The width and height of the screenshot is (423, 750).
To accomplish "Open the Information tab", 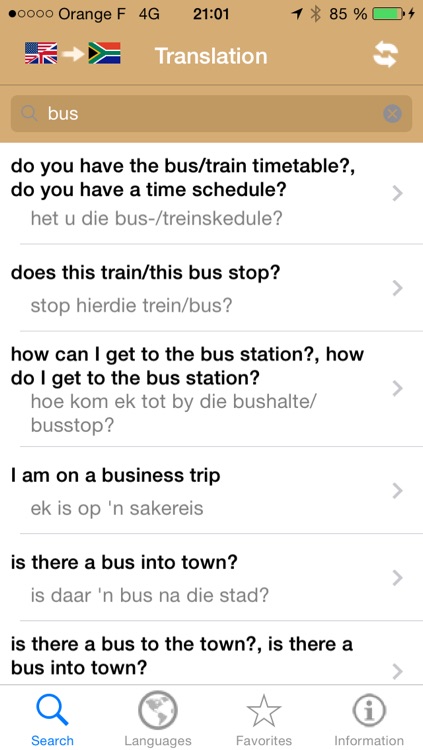I will click(x=368, y=718).
